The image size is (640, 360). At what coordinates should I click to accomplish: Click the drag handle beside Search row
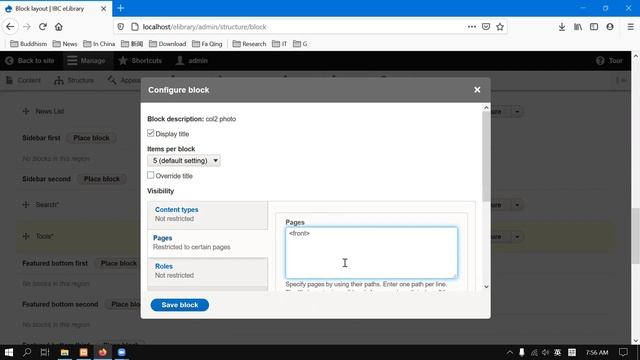[26, 204]
